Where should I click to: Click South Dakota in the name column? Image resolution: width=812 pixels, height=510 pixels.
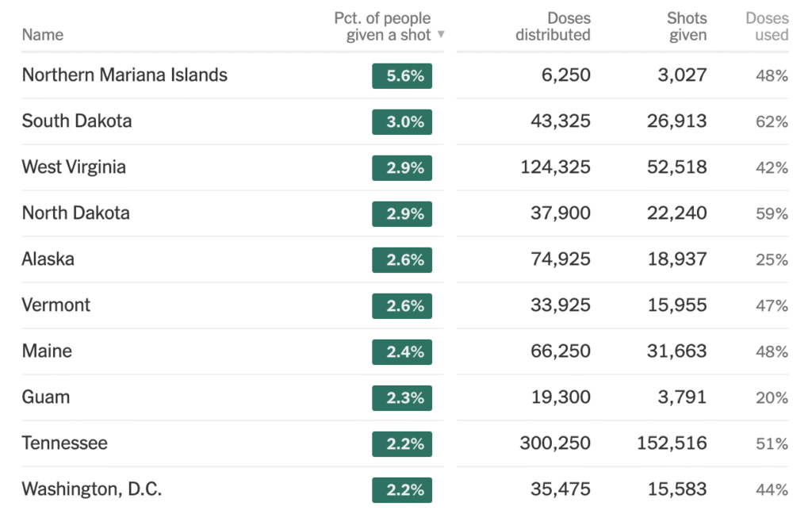pyautogui.click(x=77, y=121)
